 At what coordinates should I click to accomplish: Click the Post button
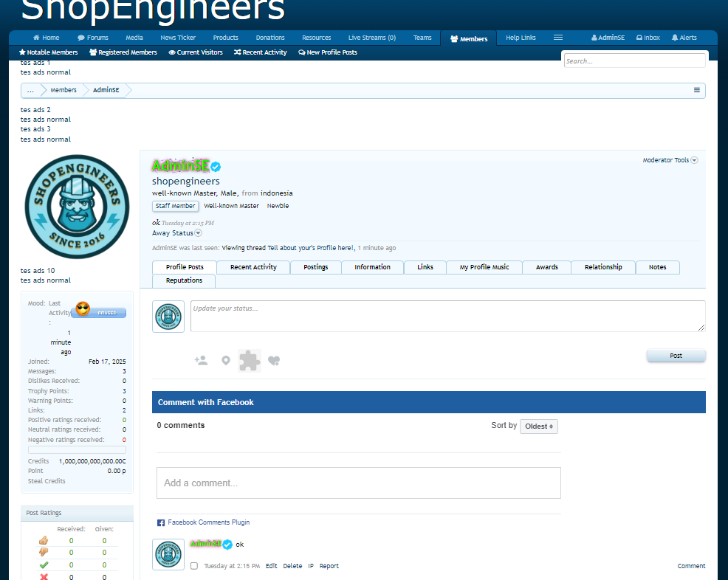tap(676, 356)
